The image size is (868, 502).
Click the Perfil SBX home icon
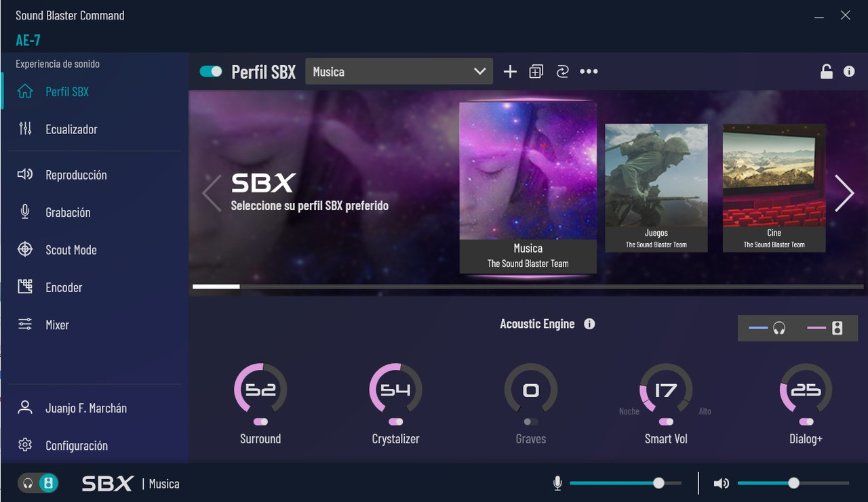coord(25,91)
